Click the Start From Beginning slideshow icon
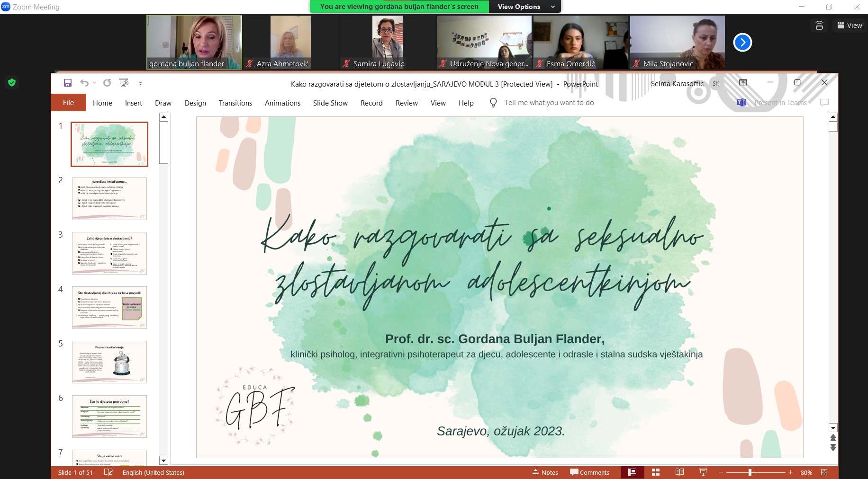The width and height of the screenshot is (868, 479). (124, 83)
